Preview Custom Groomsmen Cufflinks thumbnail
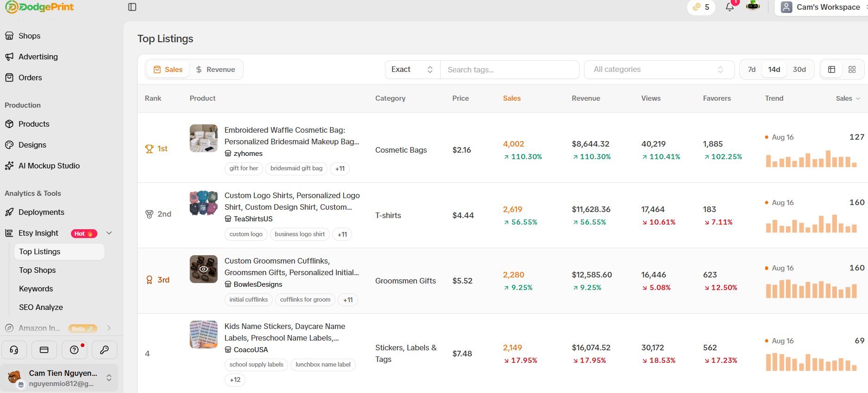This screenshot has height=393, width=868. (204, 269)
